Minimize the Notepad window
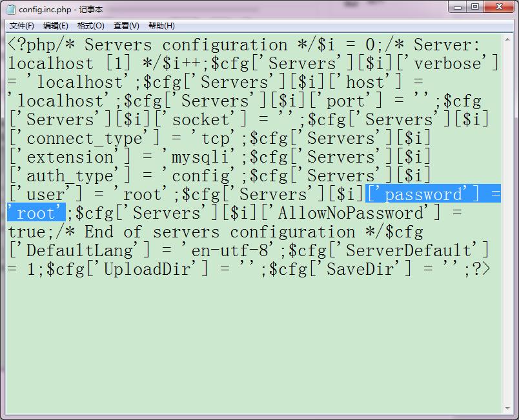The image size is (519, 420). [x=459, y=7]
